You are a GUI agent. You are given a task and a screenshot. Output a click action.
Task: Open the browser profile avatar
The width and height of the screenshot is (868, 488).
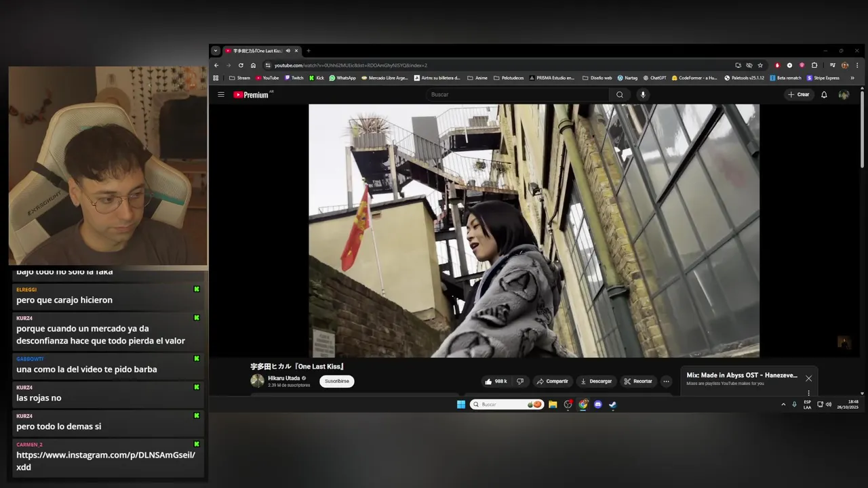pos(845,65)
